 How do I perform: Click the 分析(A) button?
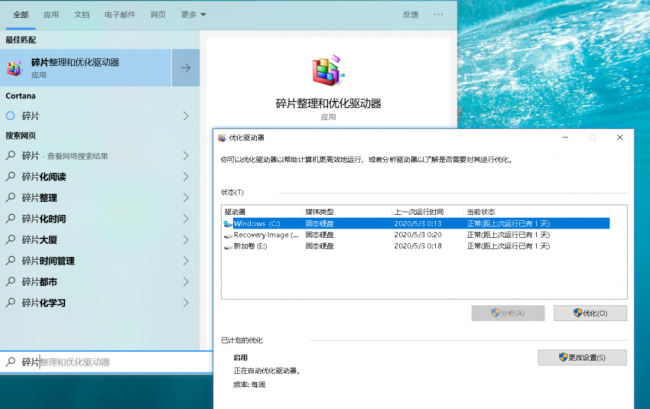tap(508, 313)
